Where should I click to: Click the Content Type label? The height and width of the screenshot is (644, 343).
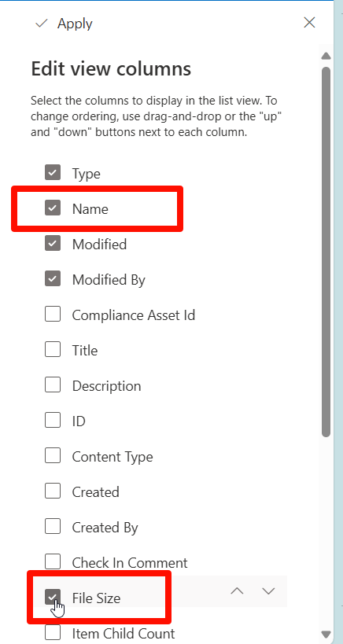(x=112, y=457)
